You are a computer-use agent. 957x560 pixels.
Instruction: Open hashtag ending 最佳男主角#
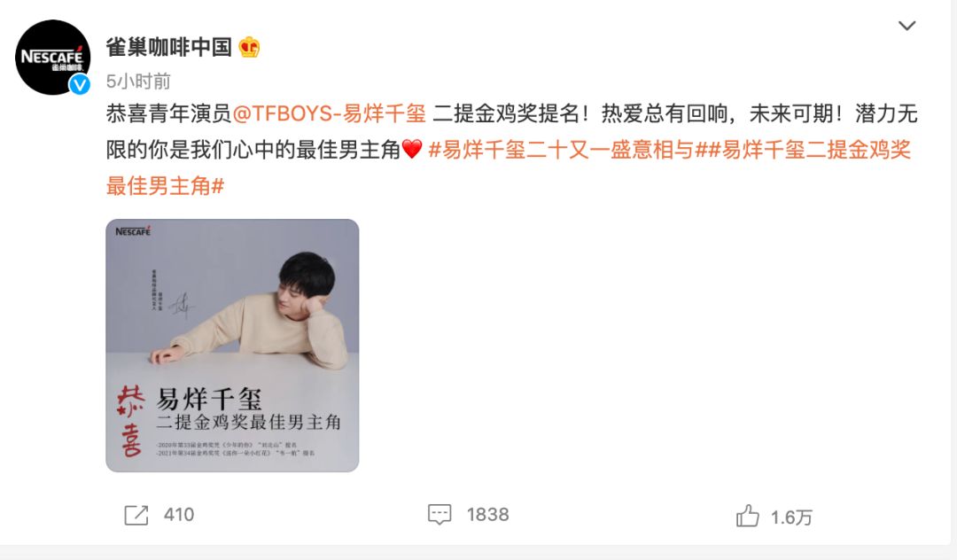[166, 185]
